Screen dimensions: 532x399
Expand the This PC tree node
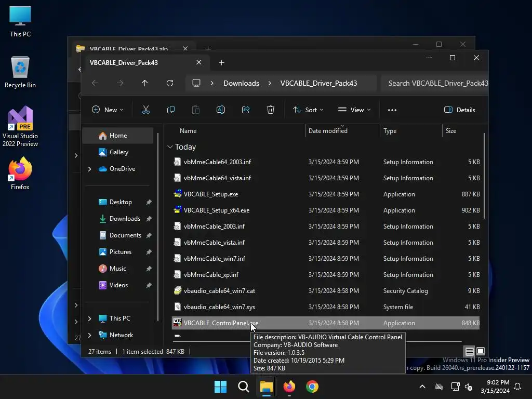pos(89,318)
